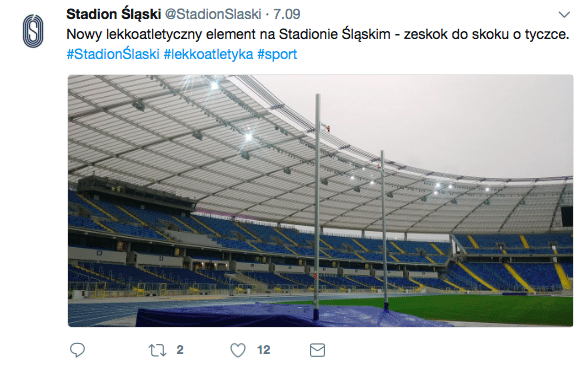581x365 pixels.
Task: Retweet this post using the arrows icon
Action: pos(157,350)
